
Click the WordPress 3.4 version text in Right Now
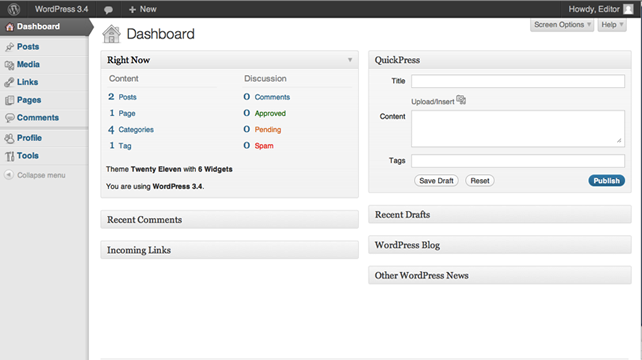(178, 186)
